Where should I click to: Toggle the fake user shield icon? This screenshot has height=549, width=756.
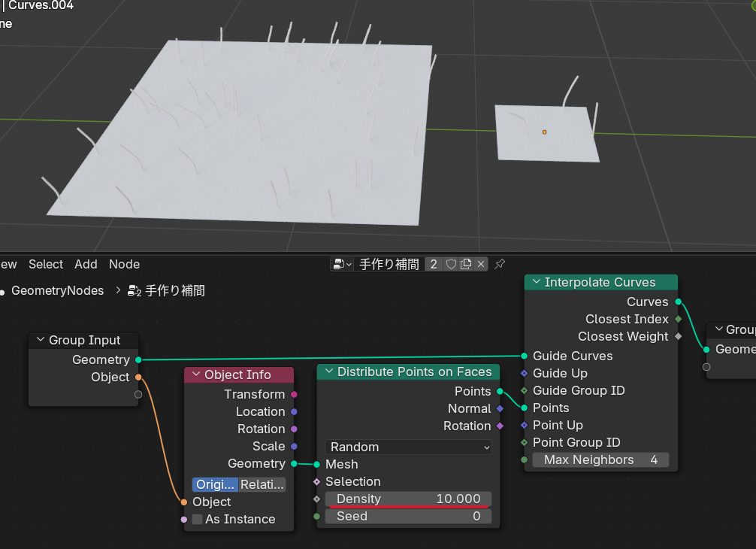tap(451, 264)
